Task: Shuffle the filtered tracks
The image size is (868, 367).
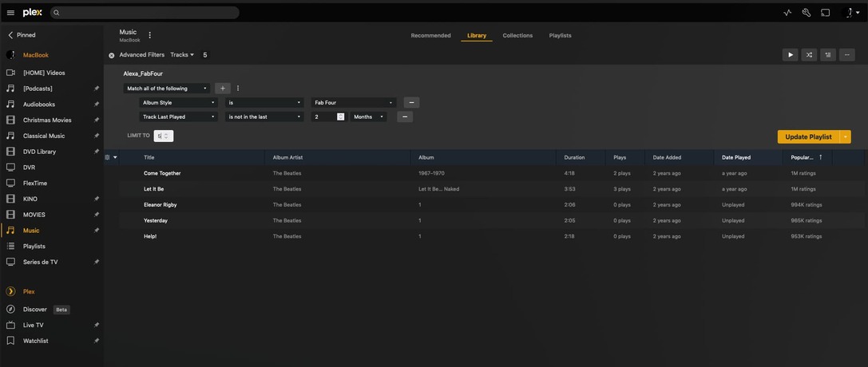Action: (809, 55)
